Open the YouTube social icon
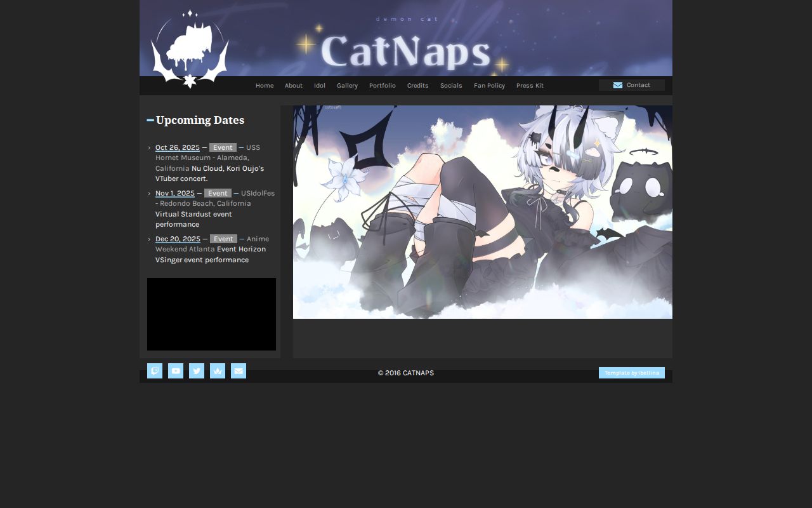The width and height of the screenshot is (812, 508). (176, 371)
